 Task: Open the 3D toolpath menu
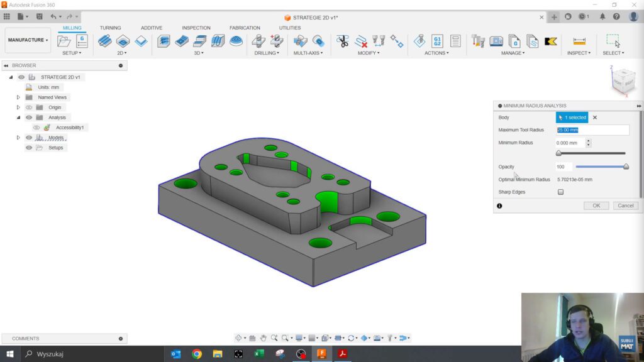click(x=199, y=53)
